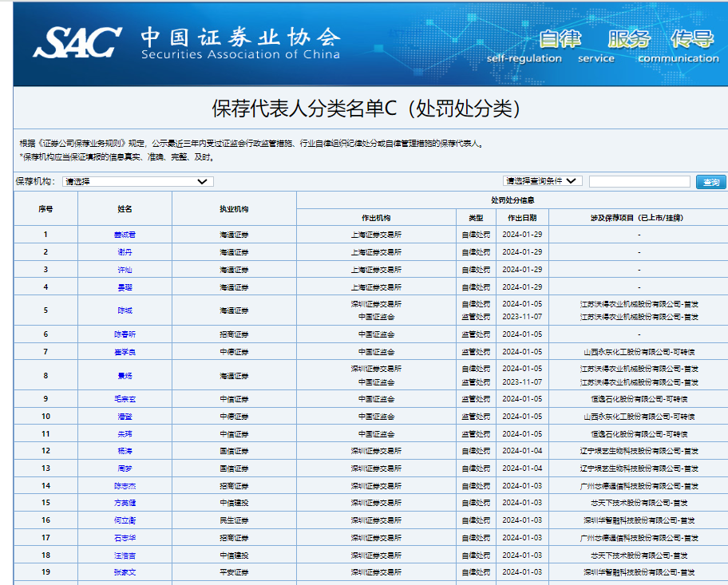Image resolution: width=728 pixels, height=585 pixels.
Task: Click the SAC logo in the header
Action: (77, 42)
